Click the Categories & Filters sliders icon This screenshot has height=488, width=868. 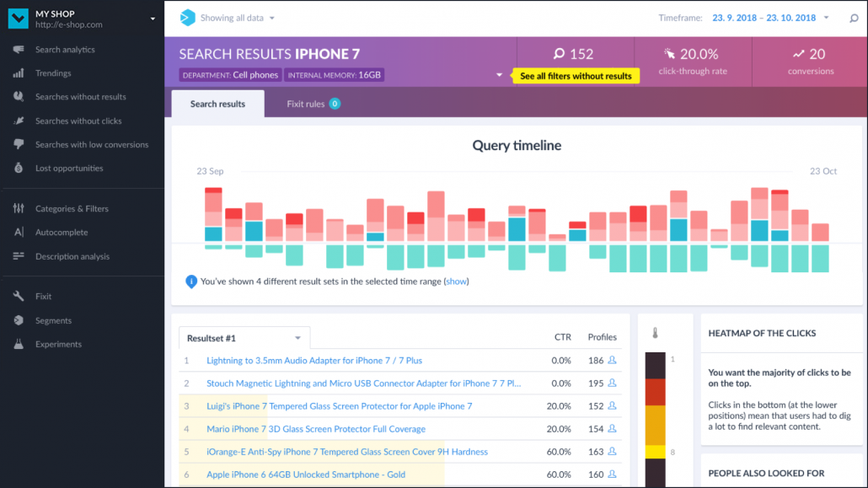(19, 208)
